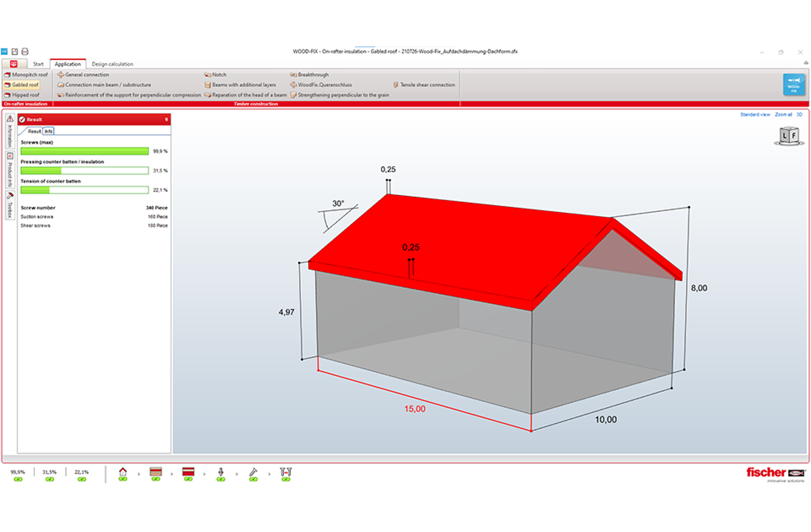Open the Info tab in Result panel
This screenshot has width=811, height=532.
[49, 131]
